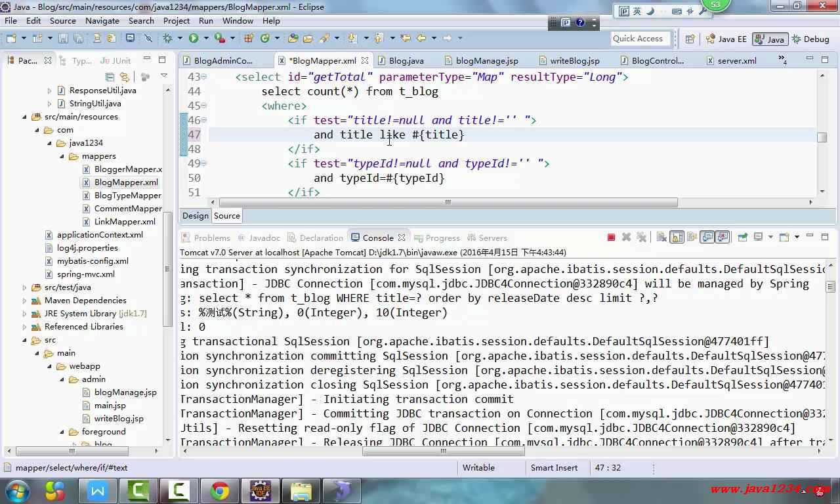Expand the src/test/java node
840x504 pixels.
(25, 287)
